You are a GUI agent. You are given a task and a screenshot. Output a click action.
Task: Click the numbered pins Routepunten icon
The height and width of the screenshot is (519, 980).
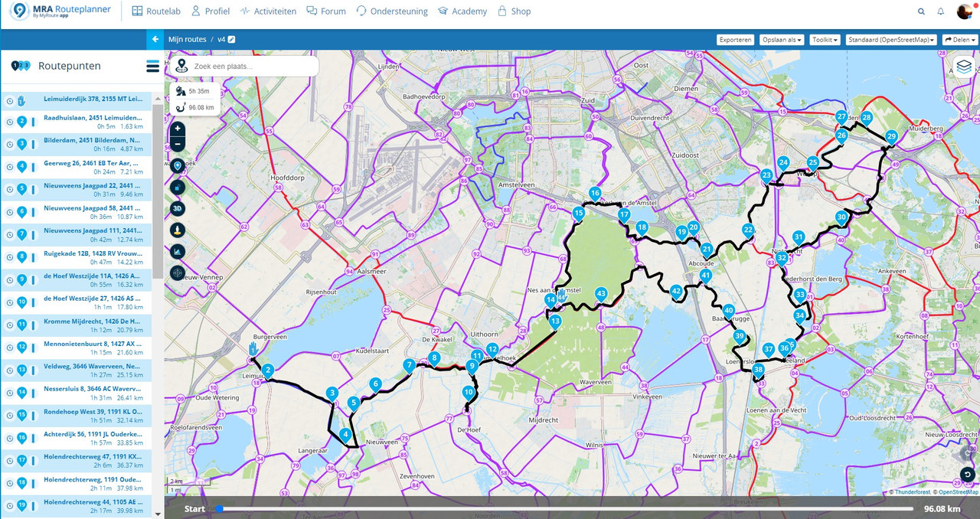[21, 66]
